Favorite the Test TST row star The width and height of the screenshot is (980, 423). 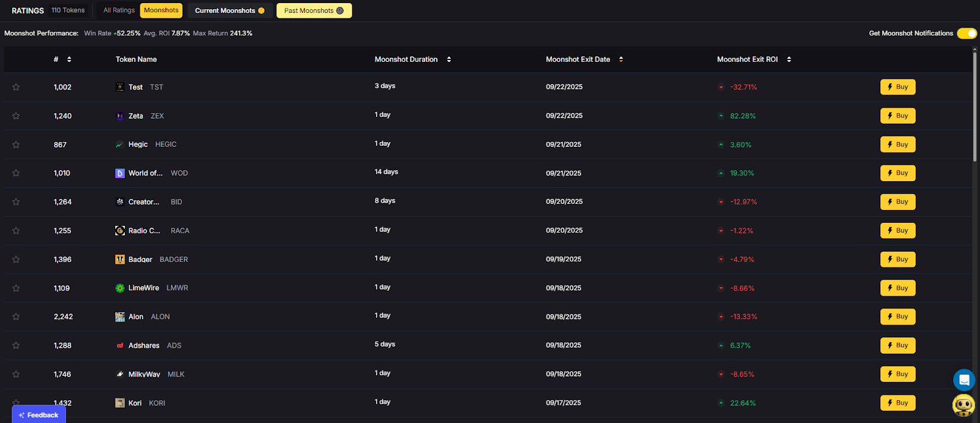(16, 87)
